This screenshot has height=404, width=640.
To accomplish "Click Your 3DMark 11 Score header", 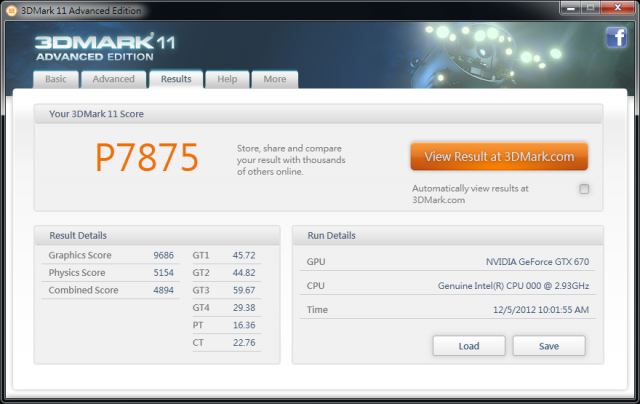I will click(96, 114).
